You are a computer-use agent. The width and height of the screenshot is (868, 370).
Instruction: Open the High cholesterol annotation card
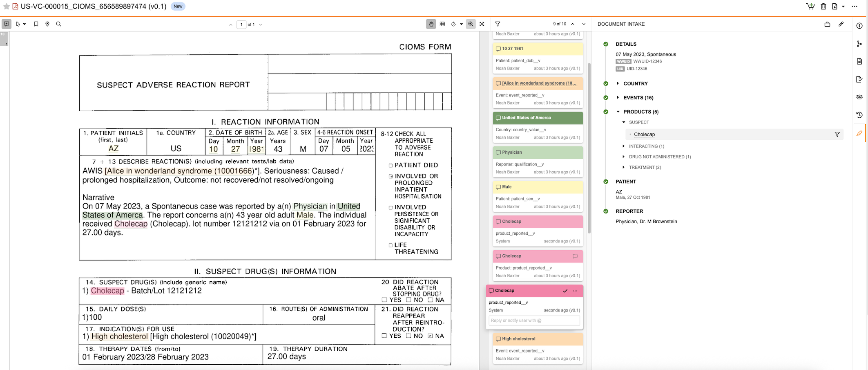click(x=538, y=348)
